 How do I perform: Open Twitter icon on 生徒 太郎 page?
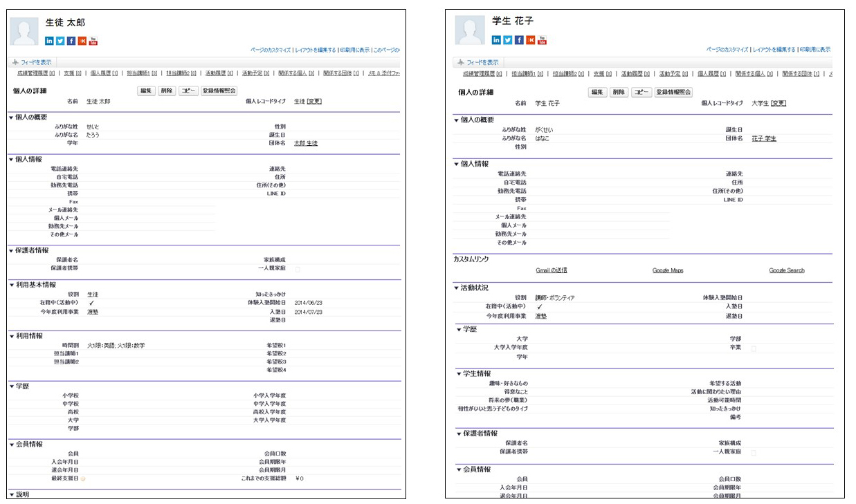click(x=60, y=40)
